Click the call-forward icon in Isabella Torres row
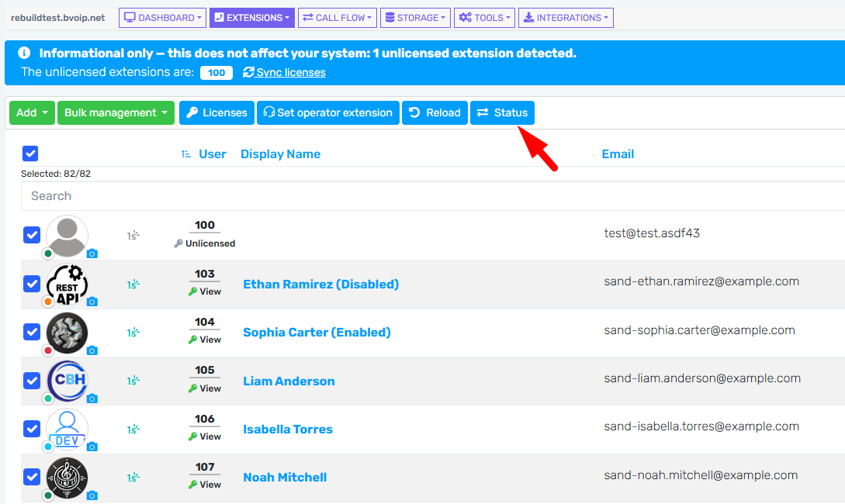Viewport: 845px width, 504px height. click(133, 429)
